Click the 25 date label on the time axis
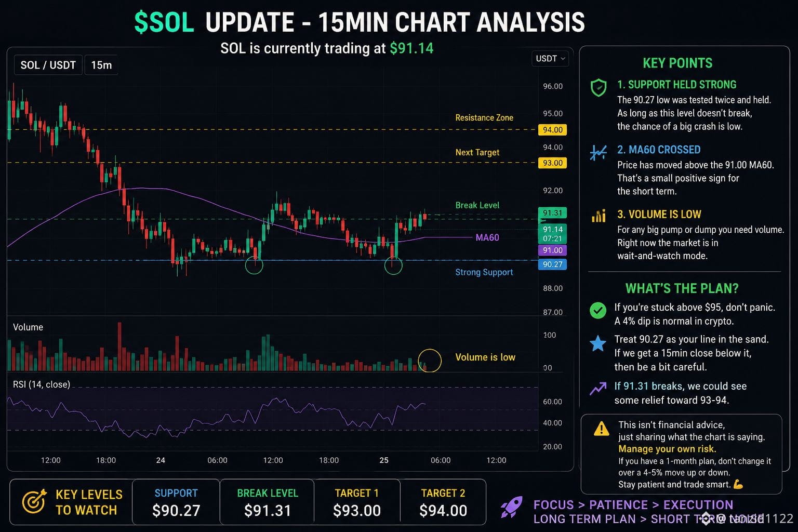The width and height of the screenshot is (798, 532). click(x=384, y=460)
